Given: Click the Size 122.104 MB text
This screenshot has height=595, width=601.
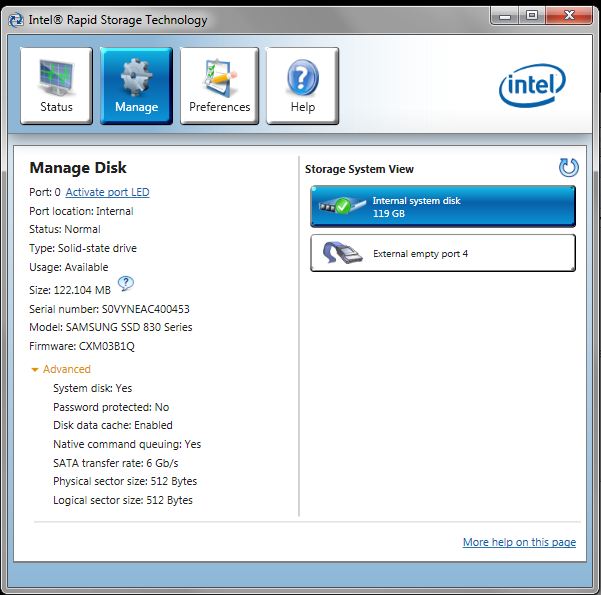Looking at the screenshot, I should point(70,290).
